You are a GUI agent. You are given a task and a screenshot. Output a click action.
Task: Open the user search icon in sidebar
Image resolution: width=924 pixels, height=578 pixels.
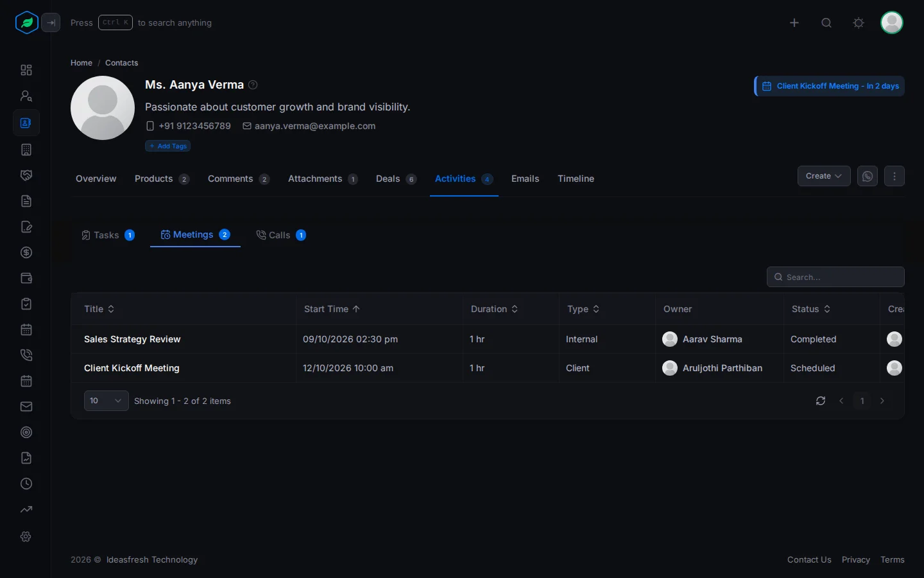pos(26,96)
